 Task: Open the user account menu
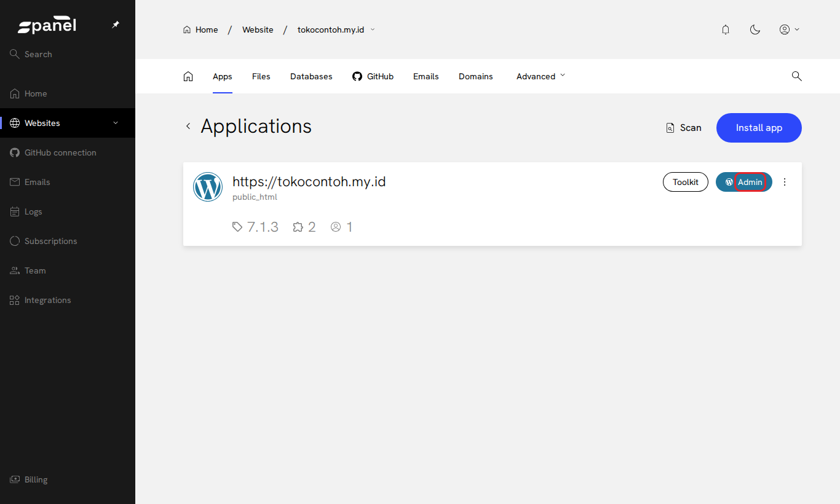tap(790, 30)
